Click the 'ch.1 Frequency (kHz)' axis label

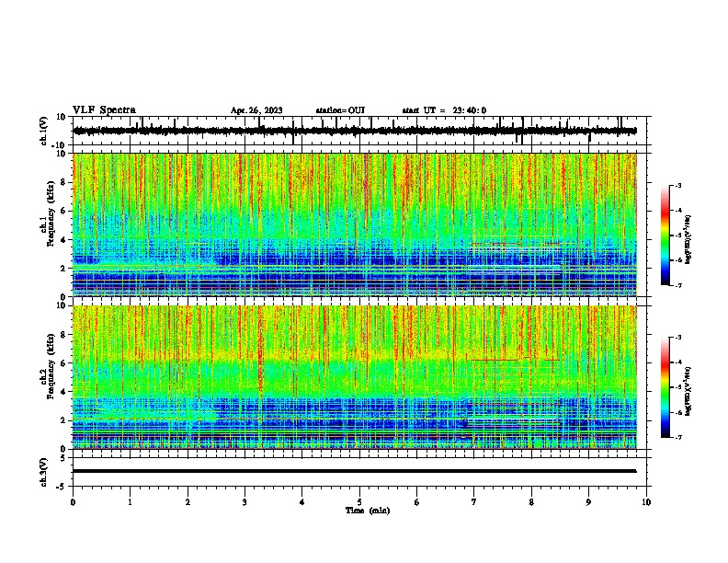point(47,213)
